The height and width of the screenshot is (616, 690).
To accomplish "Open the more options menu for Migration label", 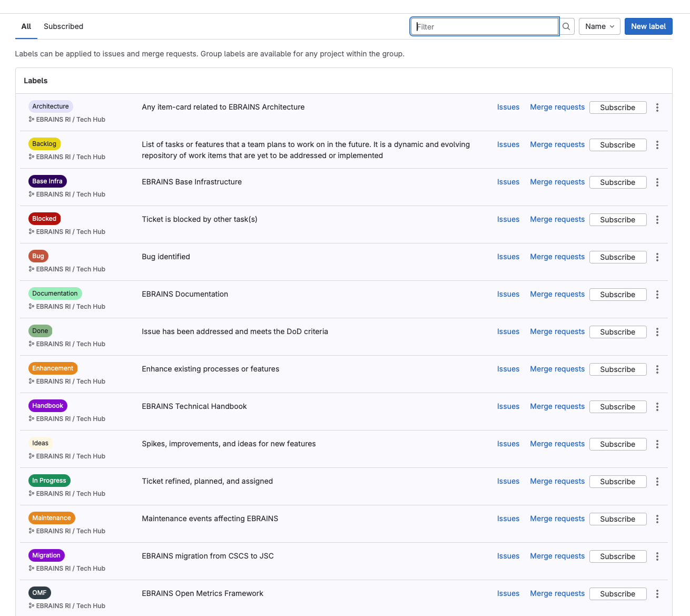I will click(x=657, y=556).
